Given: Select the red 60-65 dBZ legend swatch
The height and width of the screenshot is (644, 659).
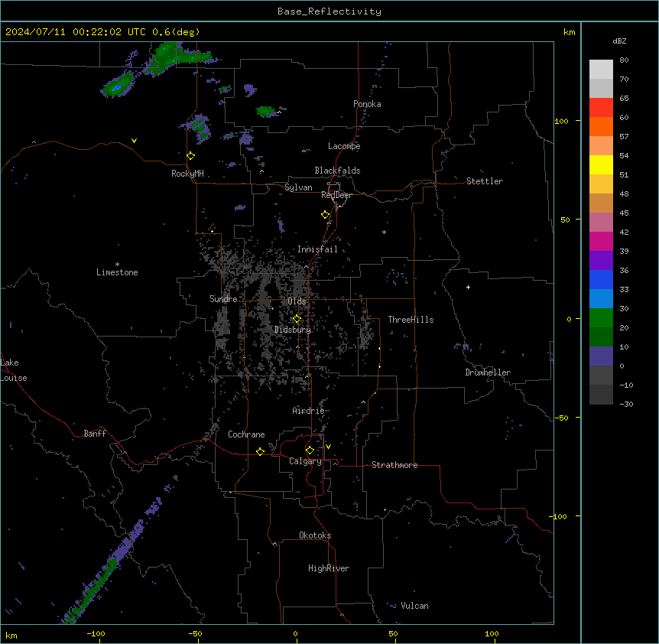Looking at the screenshot, I should 601,108.
